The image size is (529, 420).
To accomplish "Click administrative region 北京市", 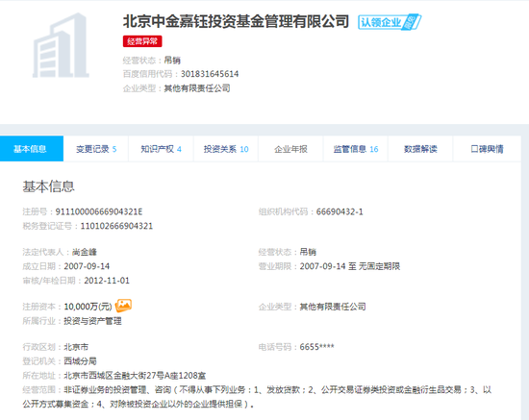I will click(76, 347).
